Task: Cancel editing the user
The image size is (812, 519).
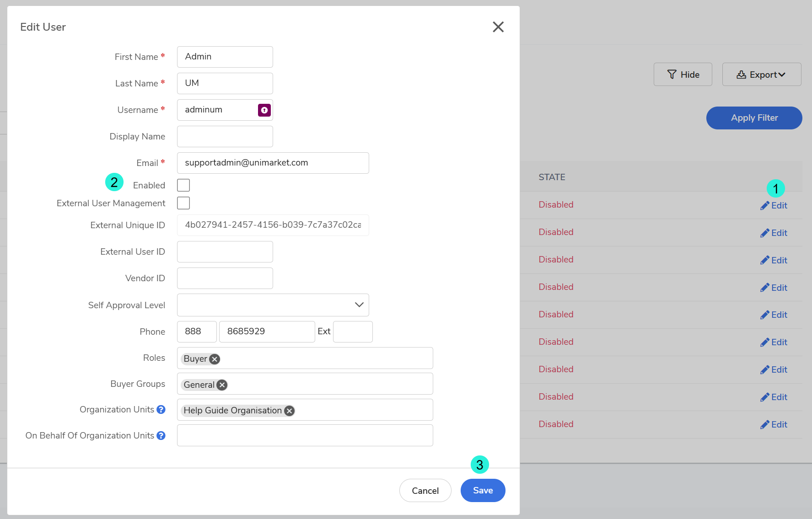Action: click(425, 491)
